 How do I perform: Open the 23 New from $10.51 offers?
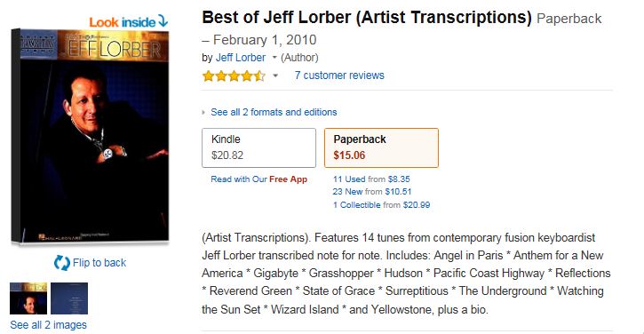[372, 192]
